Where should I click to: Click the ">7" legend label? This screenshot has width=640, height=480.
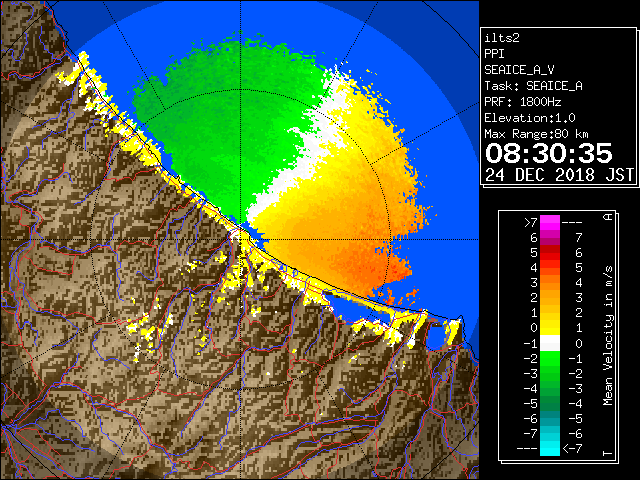(531, 223)
